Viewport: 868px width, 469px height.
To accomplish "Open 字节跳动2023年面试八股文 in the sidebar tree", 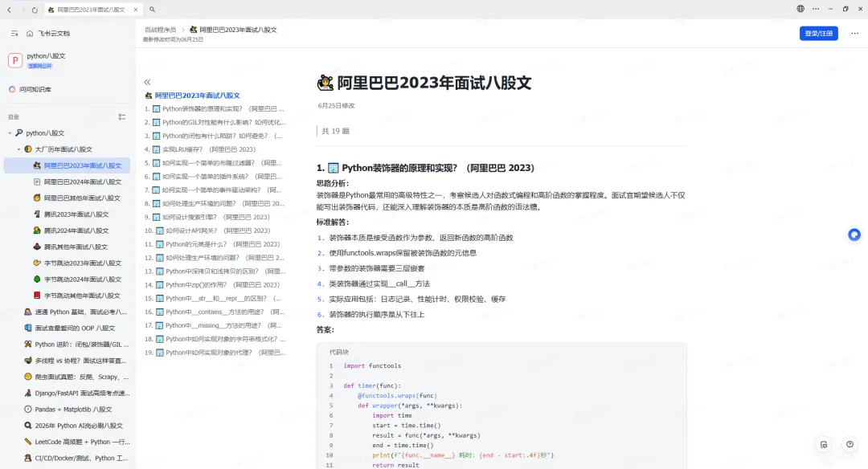I will [x=83, y=263].
